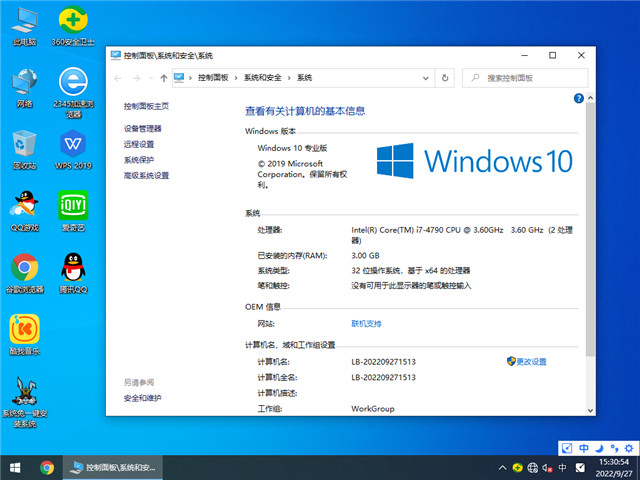Click the IME toolbar settings gear
The width and height of the screenshot is (640, 480).
pos(629,448)
